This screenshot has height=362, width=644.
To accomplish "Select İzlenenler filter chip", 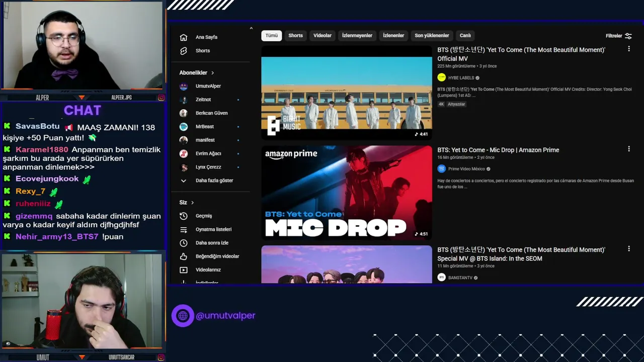I will (393, 36).
